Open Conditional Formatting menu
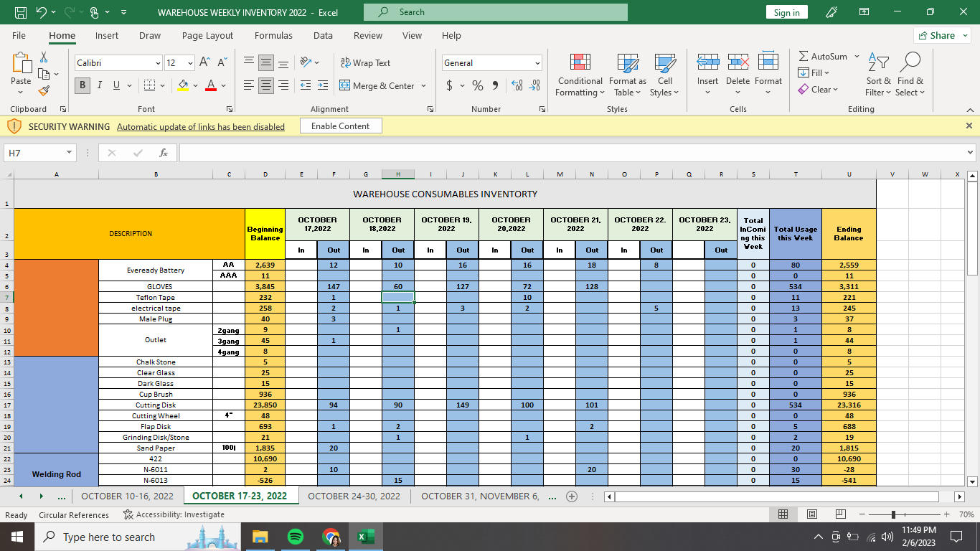The width and height of the screenshot is (980, 551). click(580, 75)
